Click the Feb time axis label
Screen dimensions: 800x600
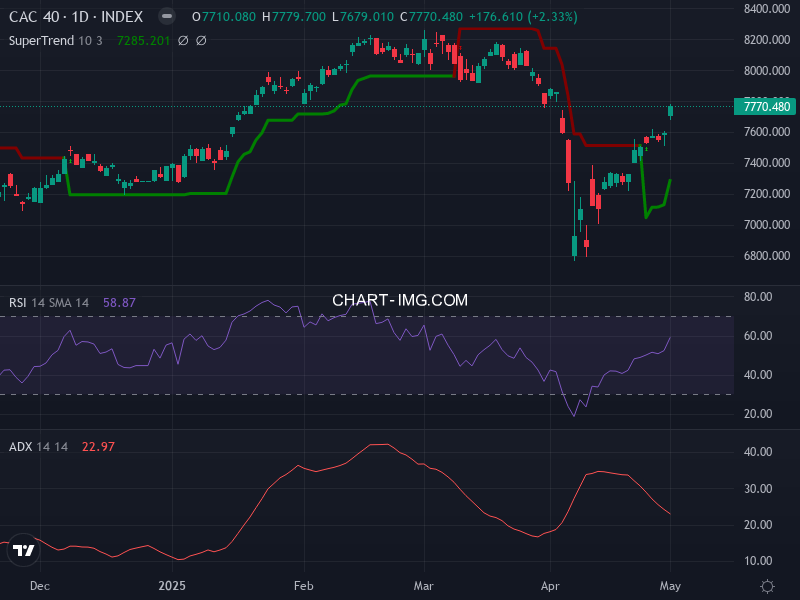point(304,586)
